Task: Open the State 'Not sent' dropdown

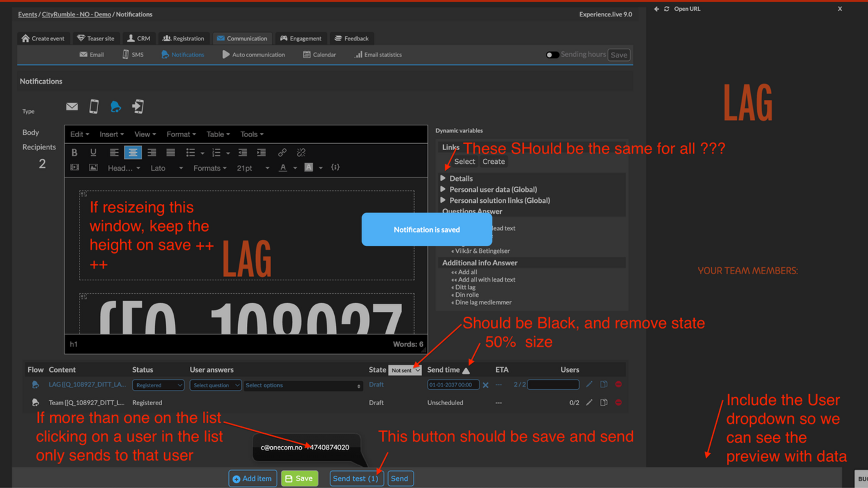Action: point(405,370)
